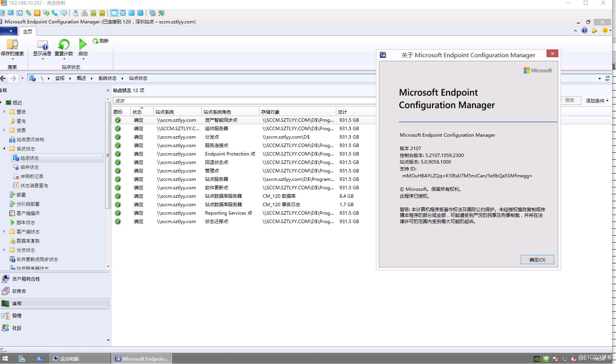The height and width of the screenshot is (364, 616).
Task: Click the 保存的搜索 folder icon
Action: point(12,43)
